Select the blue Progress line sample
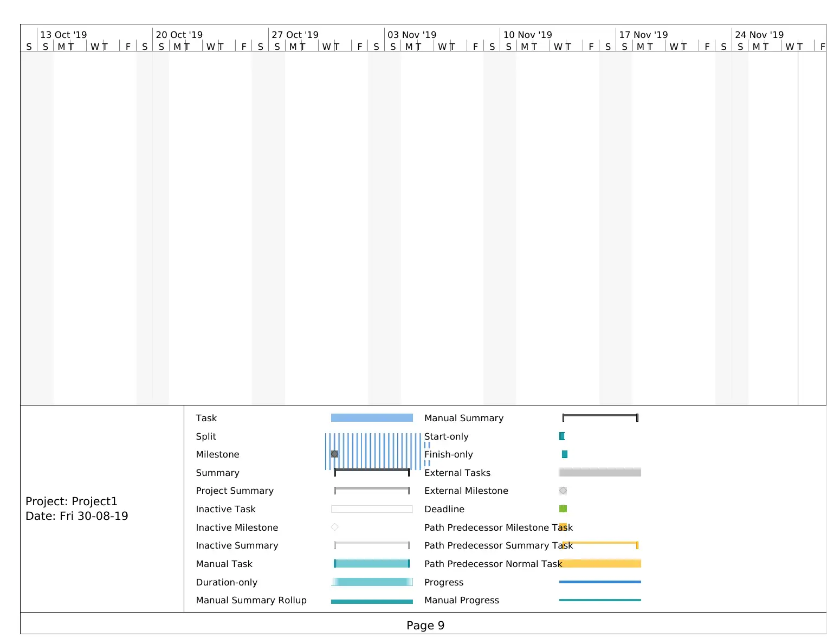827x644 pixels. pos(600,582)
